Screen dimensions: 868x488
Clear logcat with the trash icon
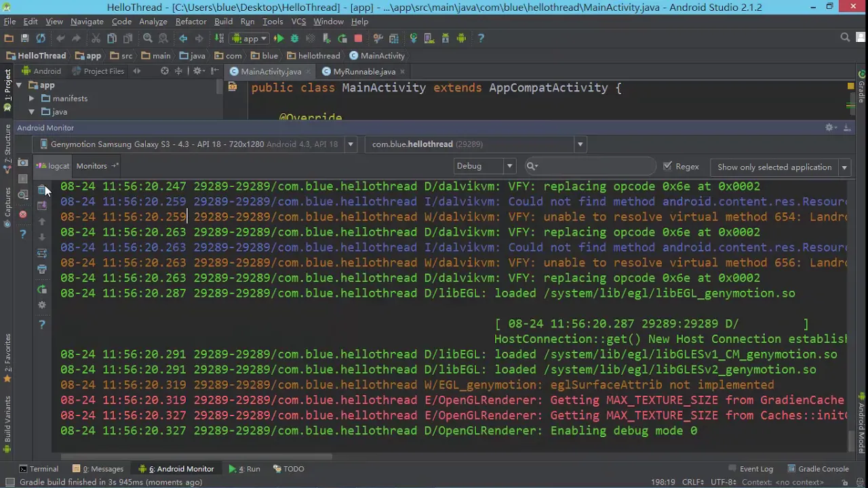42,190
